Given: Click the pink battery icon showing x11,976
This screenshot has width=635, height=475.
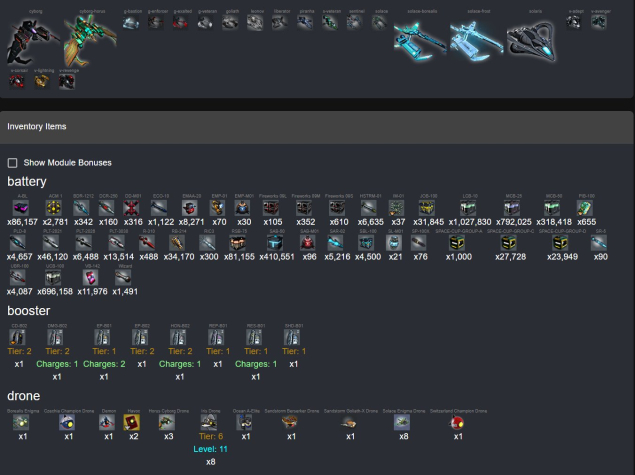Looking at the screenshot, I should pyautogui.click(x=90, y=277).
